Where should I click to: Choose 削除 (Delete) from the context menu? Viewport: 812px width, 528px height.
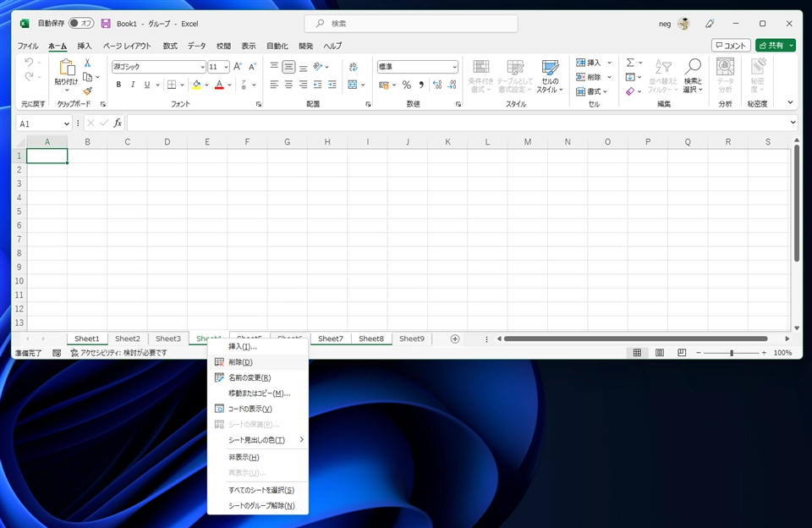point(240,362)
